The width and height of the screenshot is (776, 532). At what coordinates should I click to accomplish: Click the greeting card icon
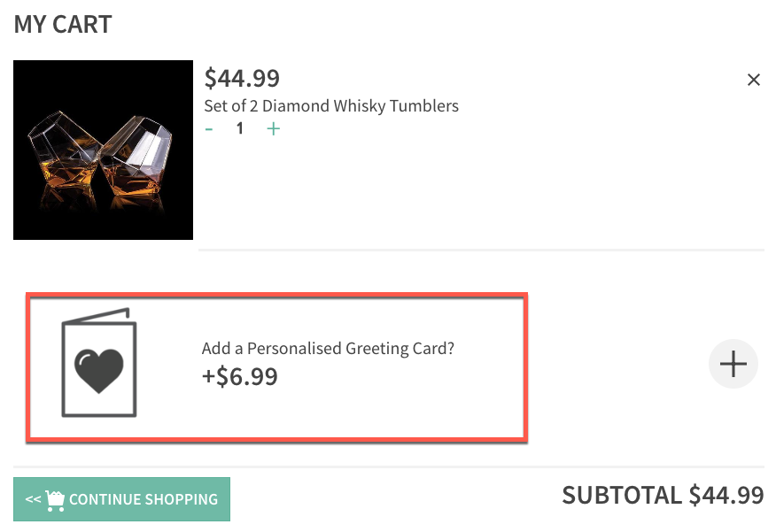pos(99,362)
